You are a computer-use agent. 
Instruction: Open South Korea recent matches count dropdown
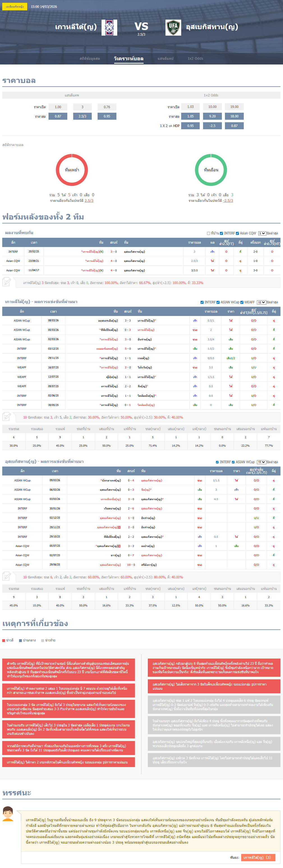click(261, 302)
